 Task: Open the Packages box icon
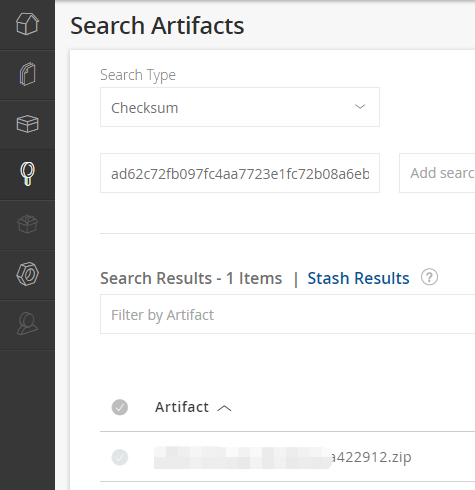(x=27, y=124)
